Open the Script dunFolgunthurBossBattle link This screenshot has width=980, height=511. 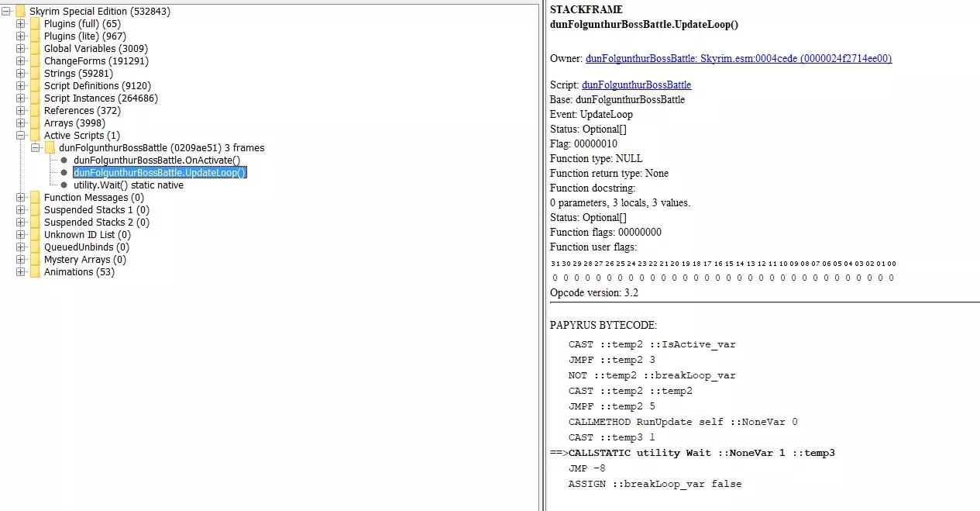click(x=637, y=85)
